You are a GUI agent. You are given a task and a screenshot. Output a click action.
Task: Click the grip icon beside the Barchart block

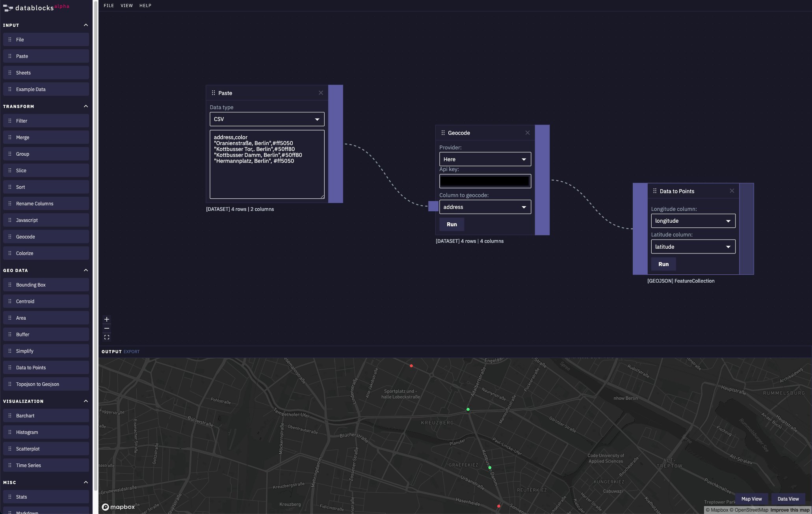(10, 415)
